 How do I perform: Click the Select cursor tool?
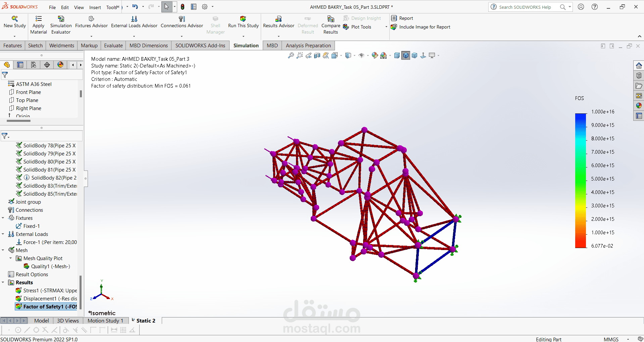coord(167,7)
